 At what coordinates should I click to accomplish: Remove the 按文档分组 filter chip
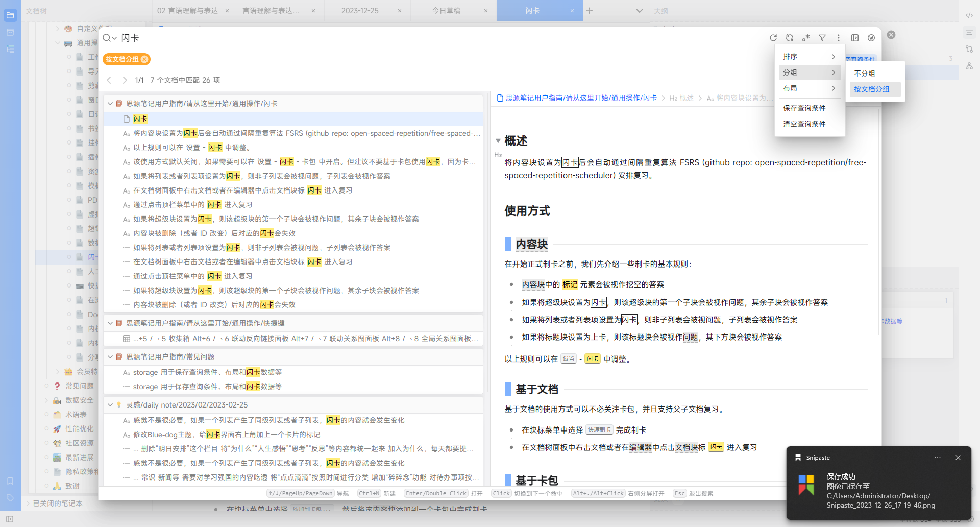[145, 59]
